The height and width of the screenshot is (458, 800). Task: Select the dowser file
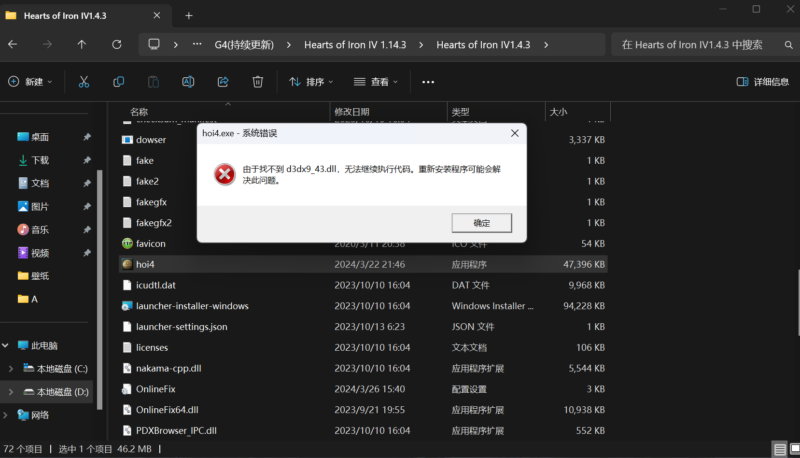(151, 140)
